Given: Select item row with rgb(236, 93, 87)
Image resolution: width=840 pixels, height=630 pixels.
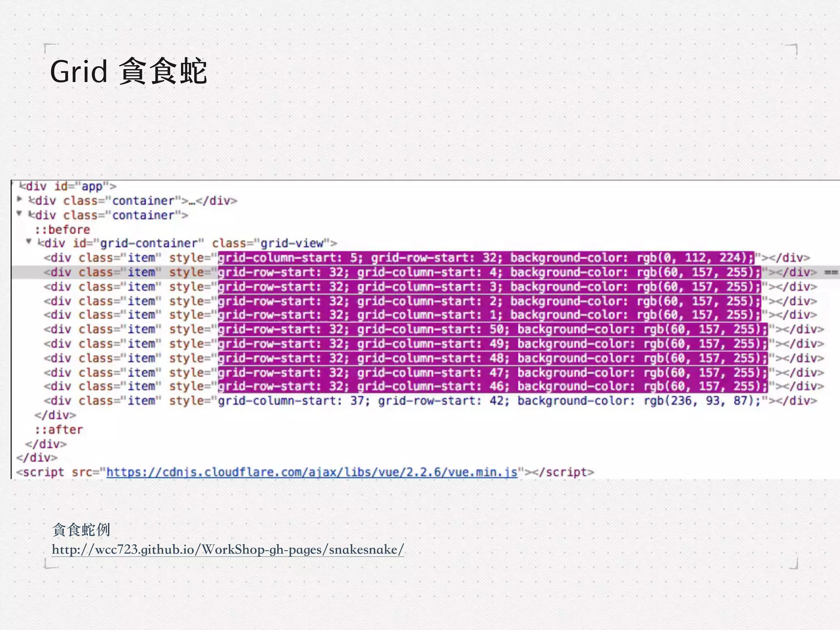Looking at the screenshot, I should point(431,401).
